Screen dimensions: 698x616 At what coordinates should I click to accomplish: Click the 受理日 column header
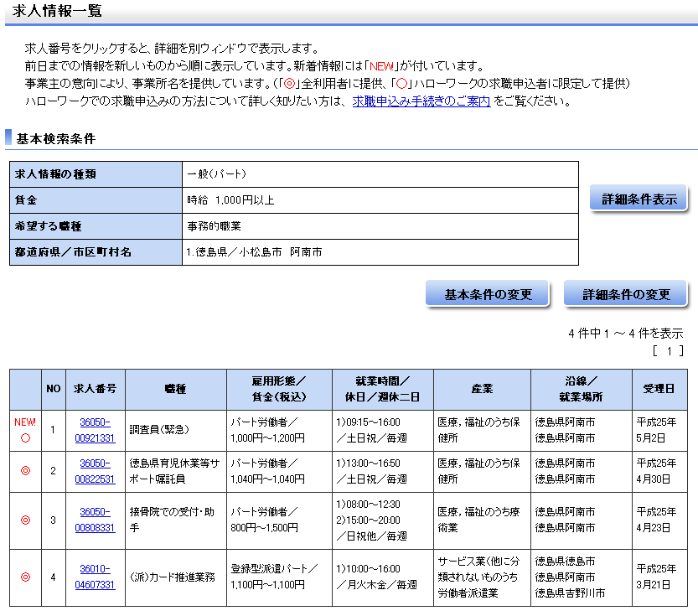click(658, 389)
